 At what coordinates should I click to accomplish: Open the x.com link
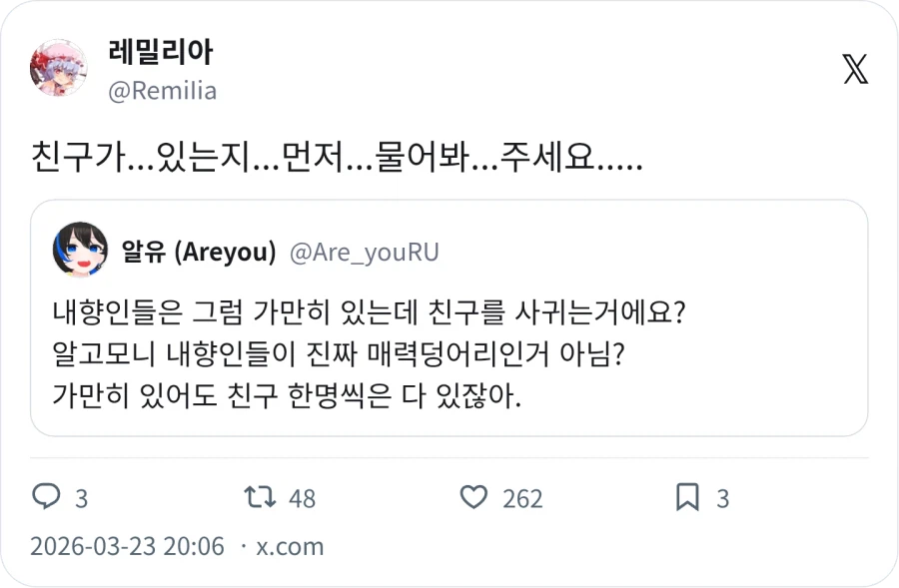(289, 546)
